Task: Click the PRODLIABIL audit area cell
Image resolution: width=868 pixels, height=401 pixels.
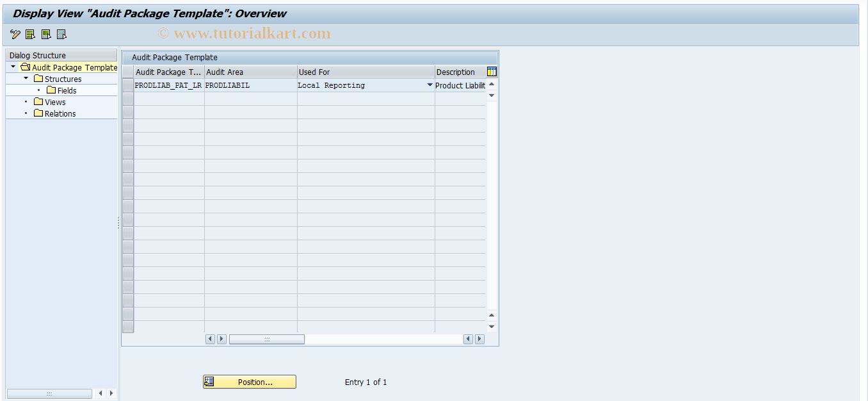Action: point(251,85)
